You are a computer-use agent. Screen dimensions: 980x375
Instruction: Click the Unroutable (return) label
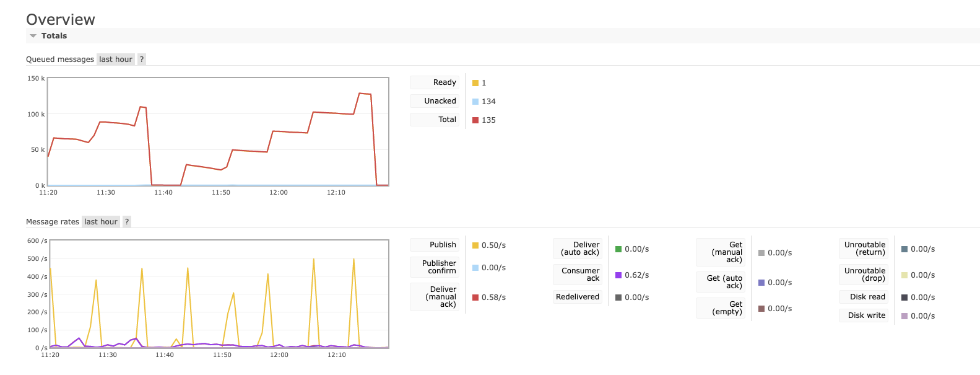click(864, 249)
